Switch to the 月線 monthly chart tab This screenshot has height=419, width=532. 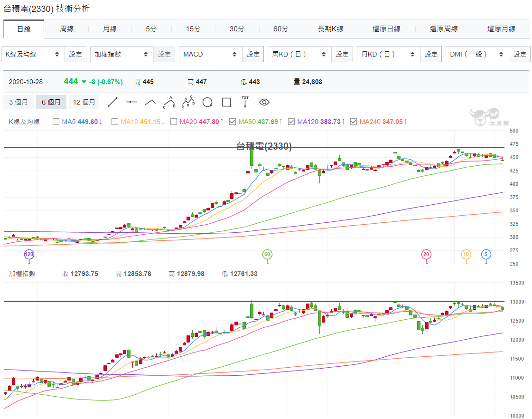pyautogui.click(x=110, y=29)
